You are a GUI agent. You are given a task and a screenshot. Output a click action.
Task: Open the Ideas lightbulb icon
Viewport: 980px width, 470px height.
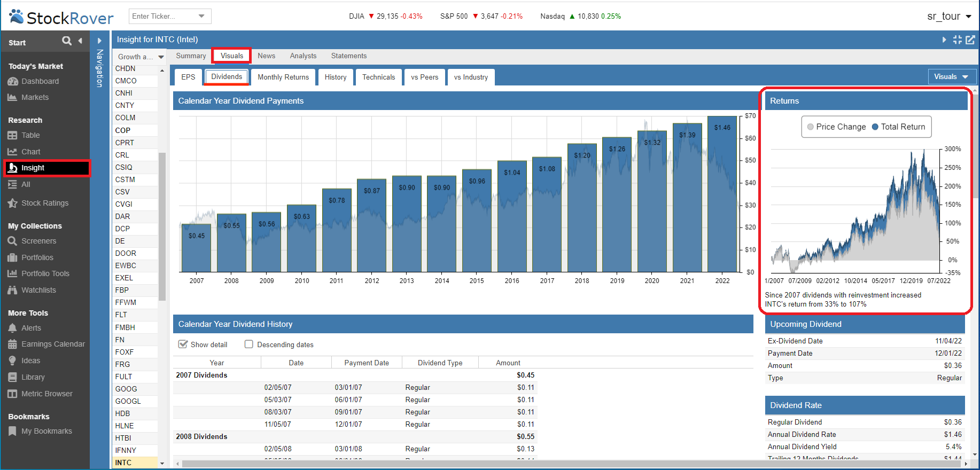(13, 361)
